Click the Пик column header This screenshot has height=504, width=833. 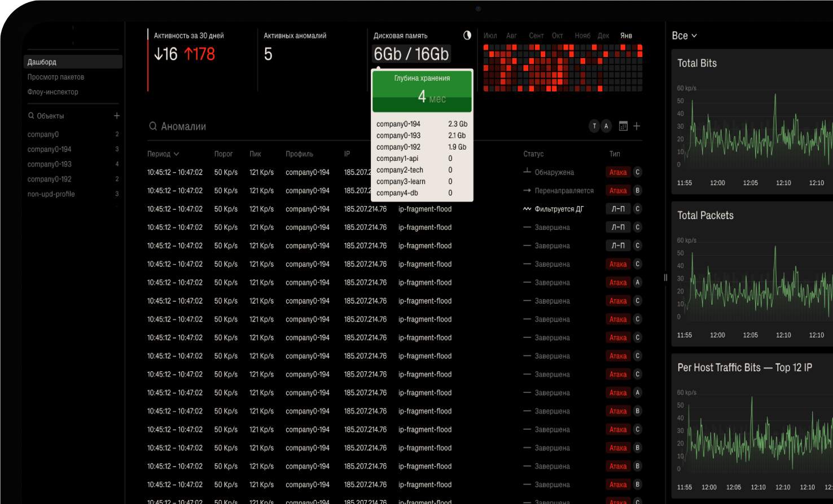[x=255, y=154]
